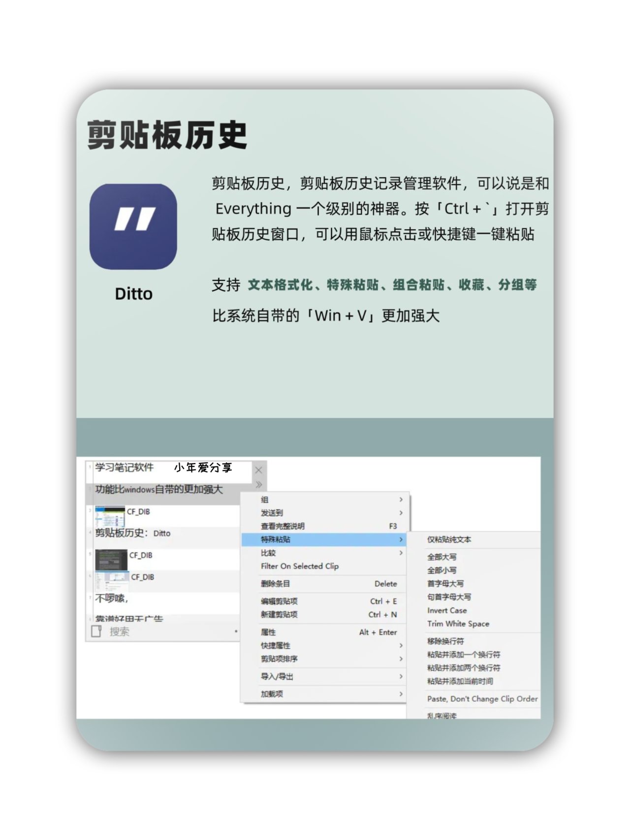
Task: Select the topmost CF_DIB image thumbnail
Action: [110, 516]
